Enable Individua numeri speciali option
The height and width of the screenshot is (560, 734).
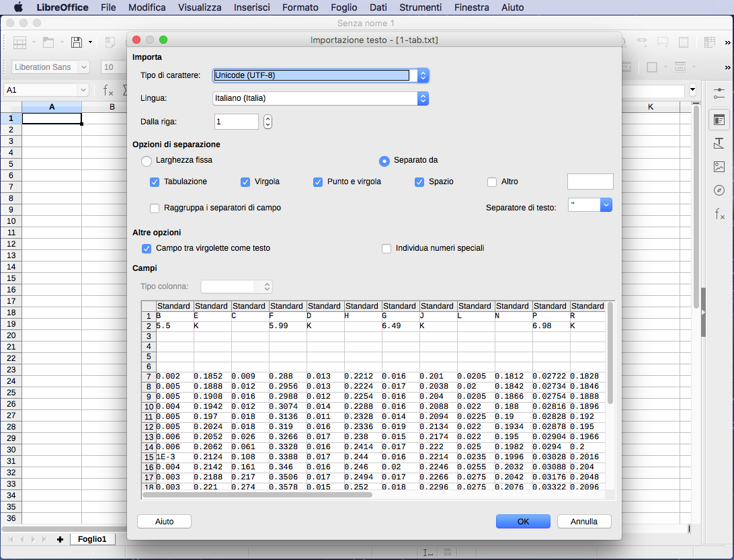[386, 248]
